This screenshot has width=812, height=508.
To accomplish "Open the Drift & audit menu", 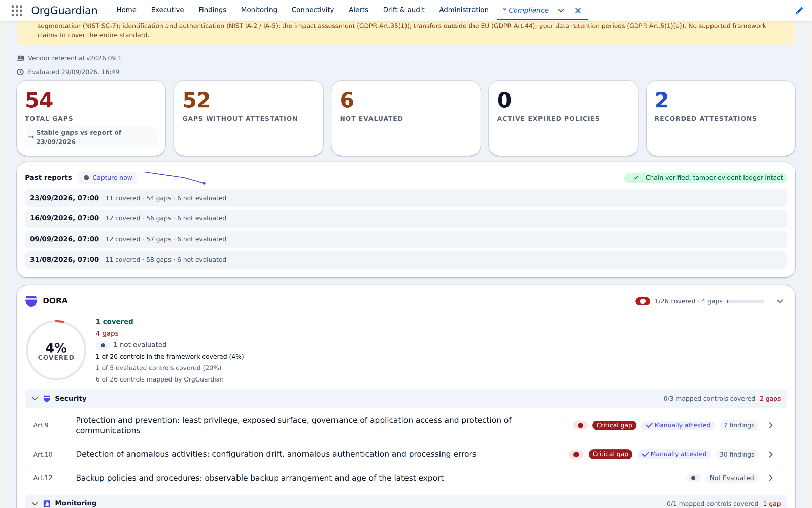I will pyautogui.click(x=403, y=10).
